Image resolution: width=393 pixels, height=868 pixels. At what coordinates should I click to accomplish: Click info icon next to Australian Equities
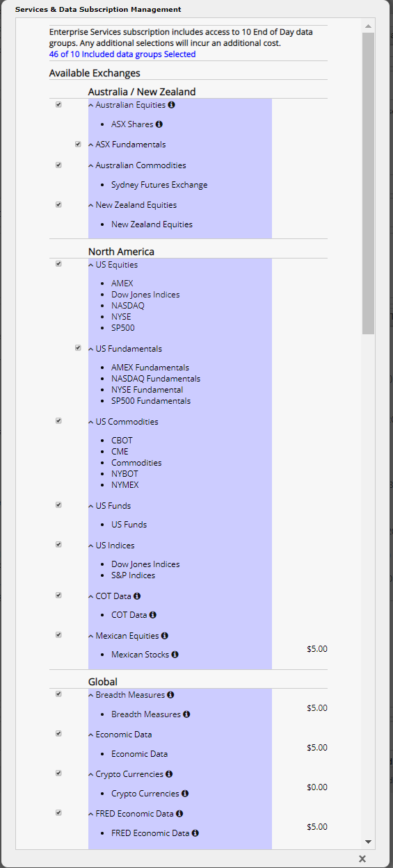coord(171,105)
